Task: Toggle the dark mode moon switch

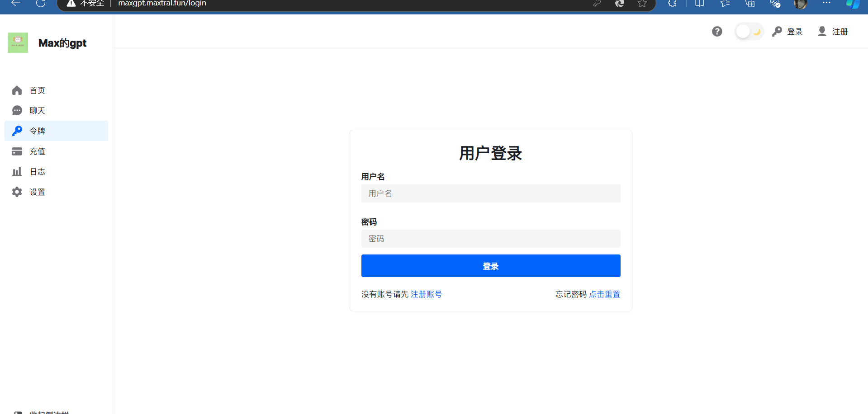Action: (x=749, y=32)
